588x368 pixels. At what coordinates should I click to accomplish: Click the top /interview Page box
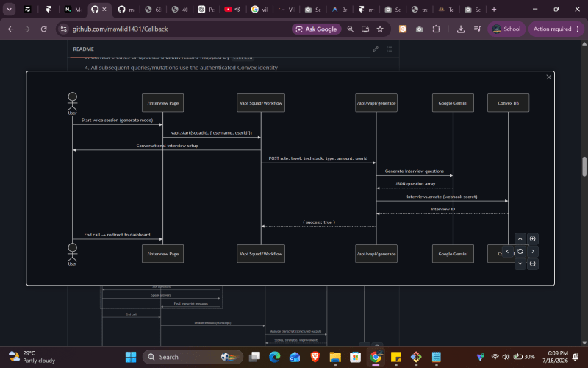[162, 103]
